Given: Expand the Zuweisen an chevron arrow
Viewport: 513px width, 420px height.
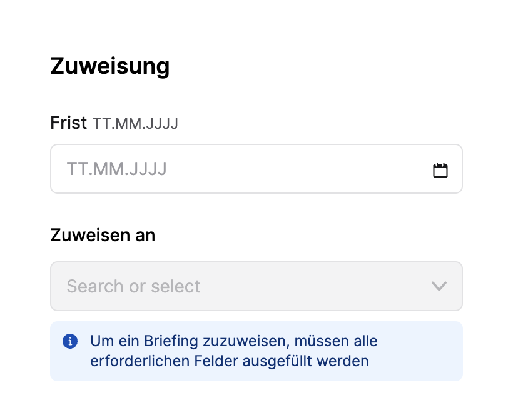Looking at the screenshot, I should (x=439, y=286).
